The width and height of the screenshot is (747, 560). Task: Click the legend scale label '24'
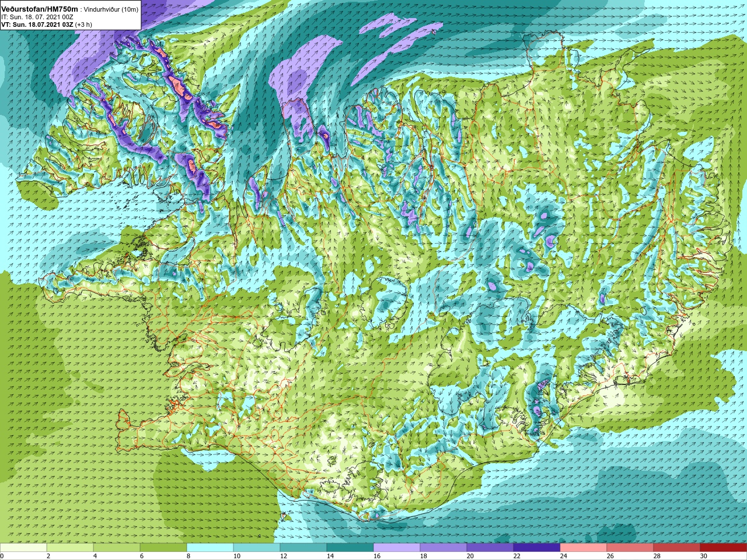pos(564,556)
